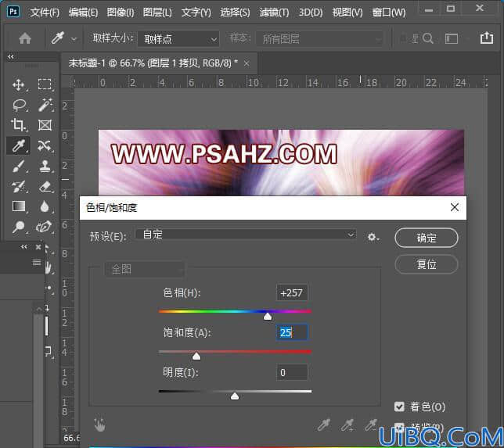Click the 明度 value field 0
This screenshot has height=448, width=504.
click(292, 372)
